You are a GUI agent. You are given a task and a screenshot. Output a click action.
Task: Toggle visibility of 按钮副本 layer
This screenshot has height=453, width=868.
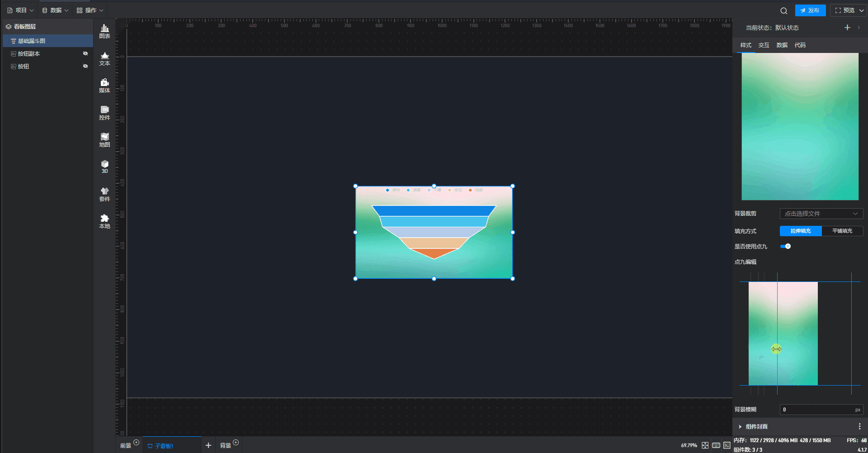[x=85, y=53]
